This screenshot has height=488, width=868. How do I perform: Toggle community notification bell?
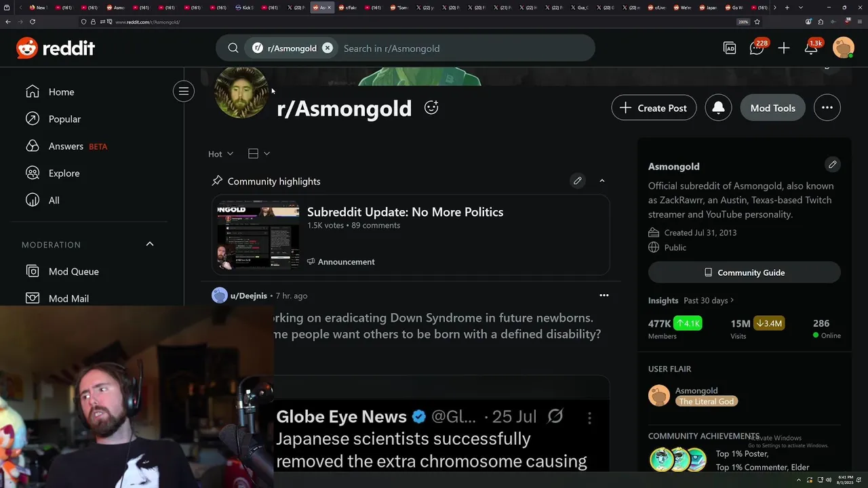pyautogui.click(x=718, y=108)
